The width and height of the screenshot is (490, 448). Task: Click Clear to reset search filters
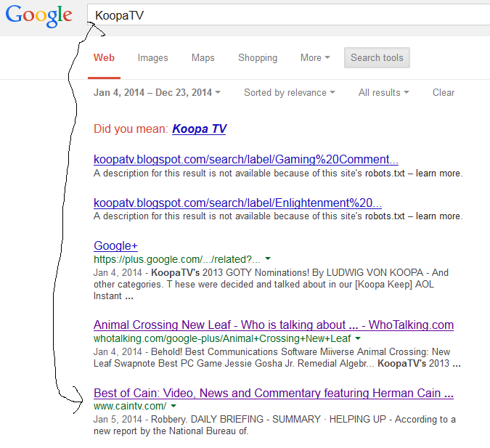[x=444, y=92]
